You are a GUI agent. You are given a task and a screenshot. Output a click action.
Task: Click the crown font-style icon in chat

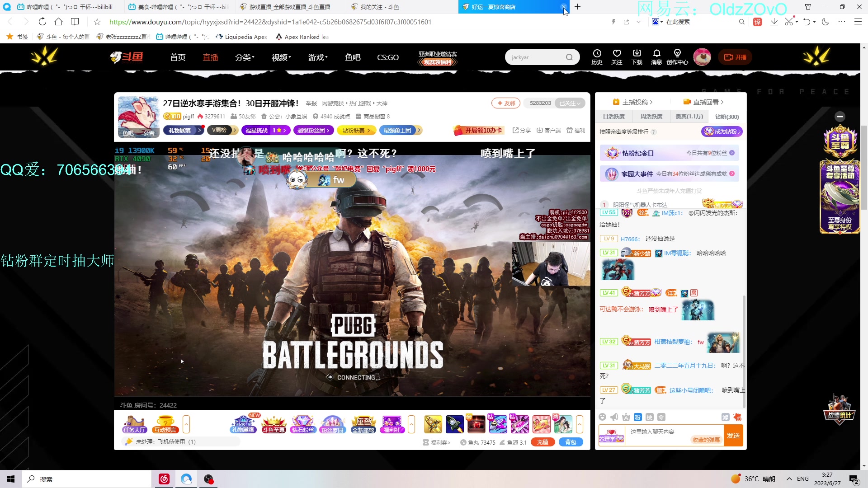tap(626, 417)
